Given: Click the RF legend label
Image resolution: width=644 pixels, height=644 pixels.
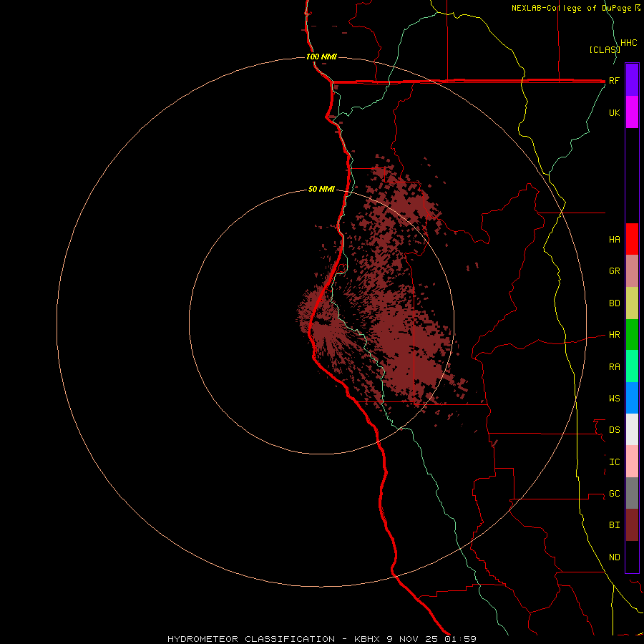Looking at the screenshot, I should 615,81.
